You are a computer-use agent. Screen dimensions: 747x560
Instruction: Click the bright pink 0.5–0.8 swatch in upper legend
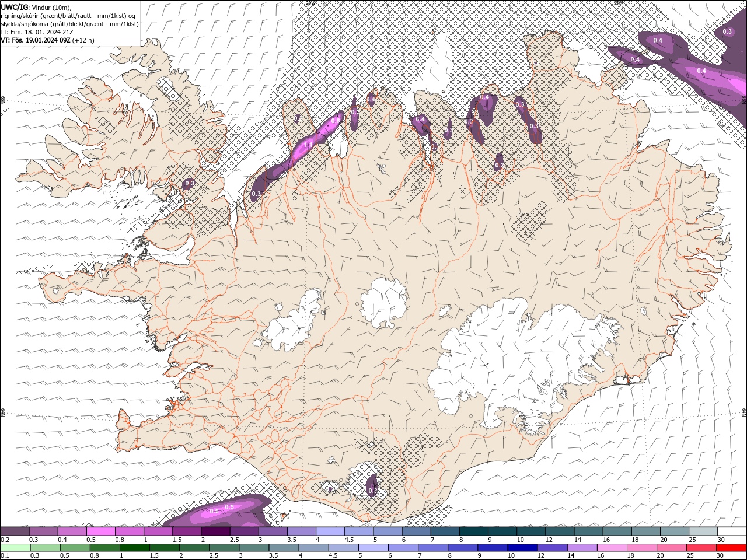point(101,531)
